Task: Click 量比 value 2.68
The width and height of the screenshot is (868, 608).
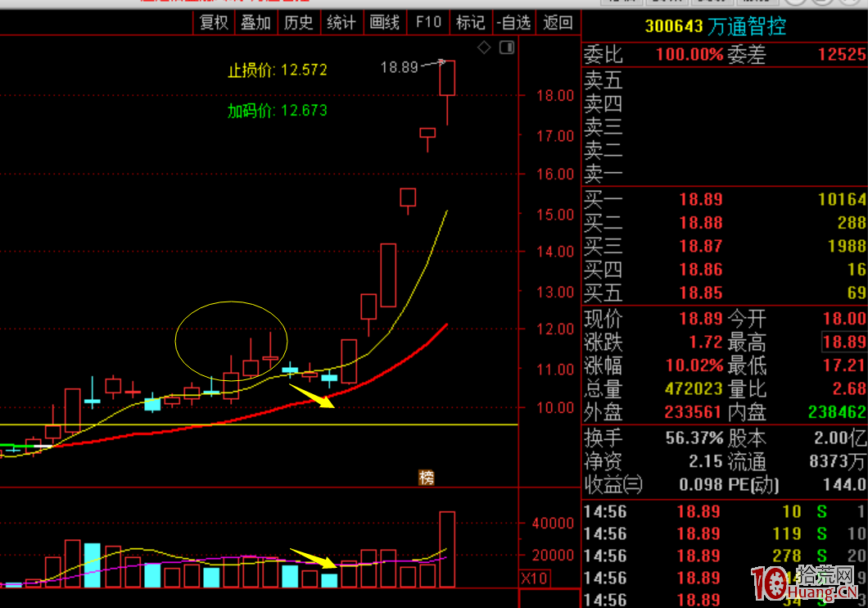Action: (x=849, y=388)
